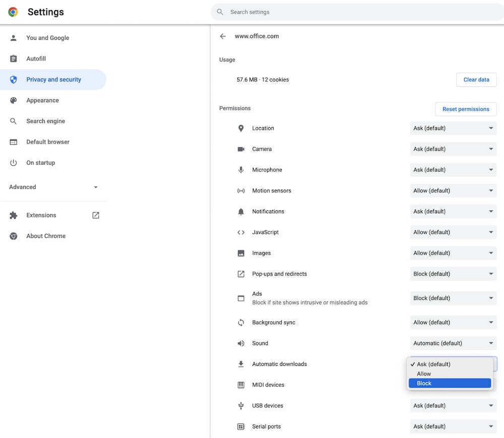Image resolution: width=504 pixels, height=438 pixels.
Task: Open the Camera permission dropdown
Action: [x=453, y=149]
